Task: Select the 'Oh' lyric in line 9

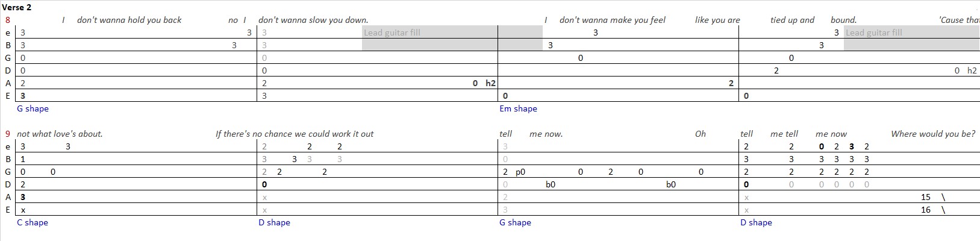Action: tap(701, 134)
